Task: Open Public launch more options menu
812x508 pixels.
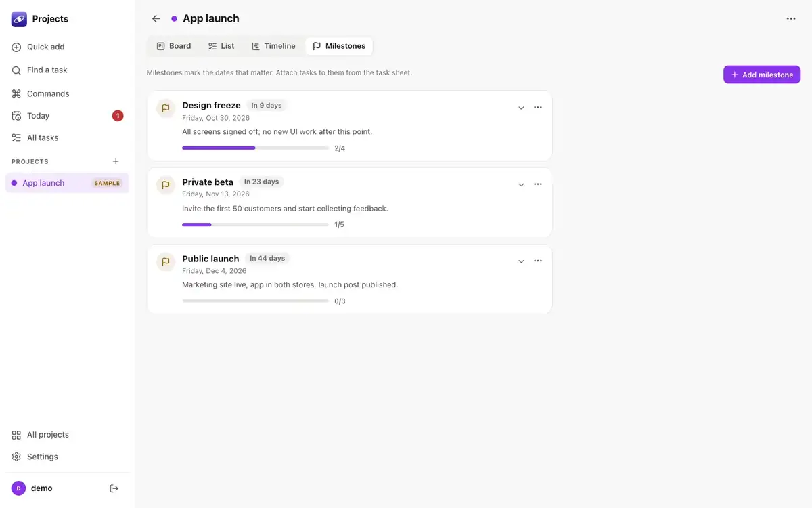Action: point(538,261)
